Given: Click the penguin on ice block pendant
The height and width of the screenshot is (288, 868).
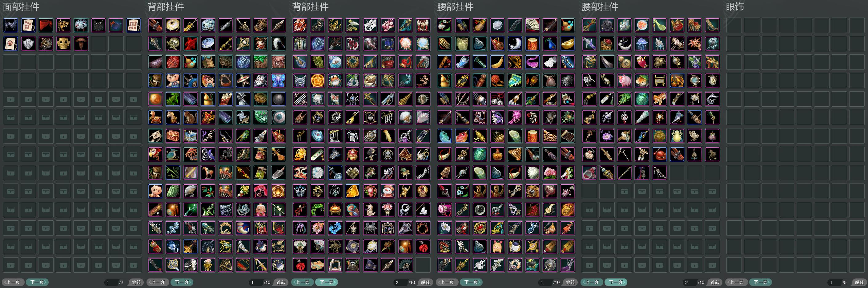Looking at the screenshot, I should pyautogui.click(x=191, y=136).
